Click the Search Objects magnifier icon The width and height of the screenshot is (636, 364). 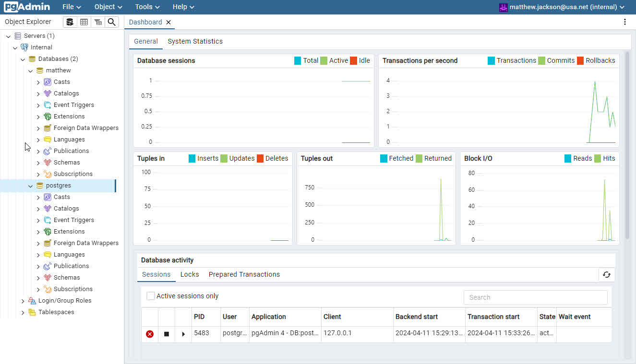[x=111, y=22]
